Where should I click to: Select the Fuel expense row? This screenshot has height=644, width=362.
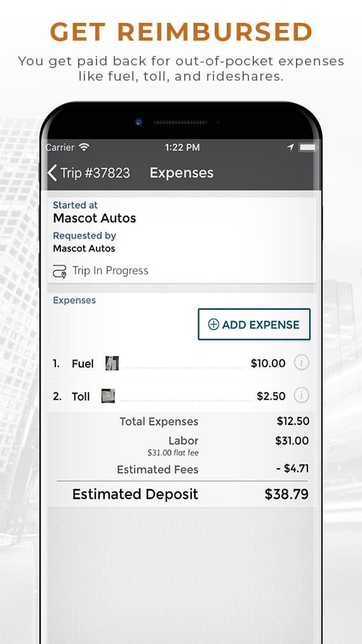click(181, 363)
